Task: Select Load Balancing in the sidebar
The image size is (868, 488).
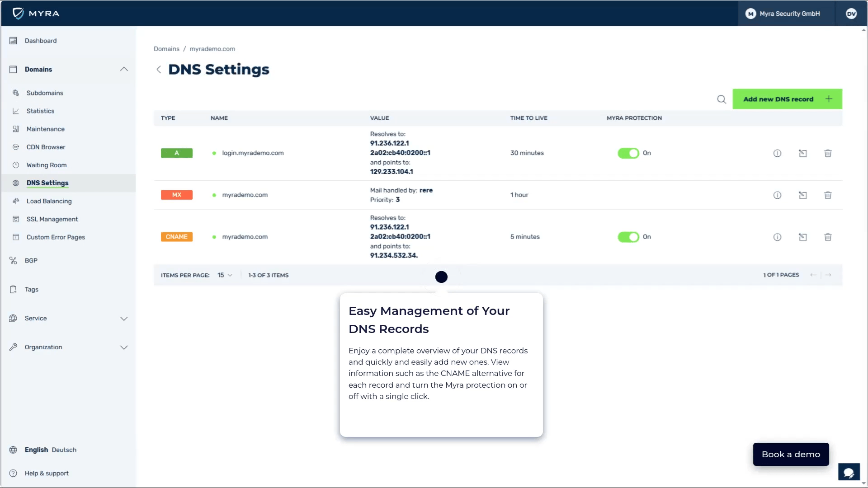Action: coord(49,201)
